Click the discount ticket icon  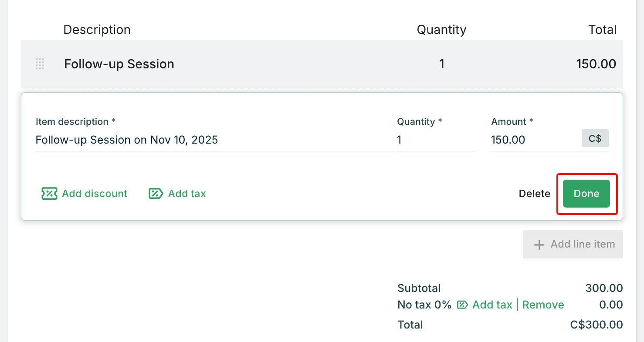point(49,194)
